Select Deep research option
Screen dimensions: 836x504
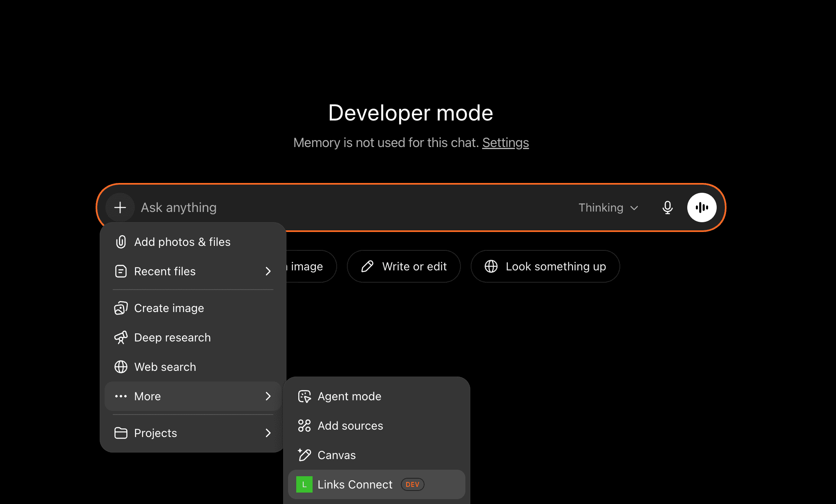coord(193,337)
